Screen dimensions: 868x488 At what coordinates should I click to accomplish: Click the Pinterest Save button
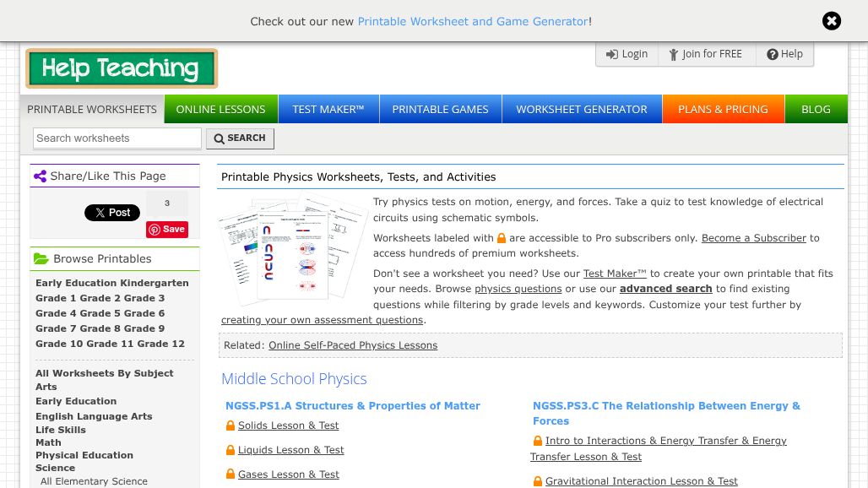coord(167,230)
